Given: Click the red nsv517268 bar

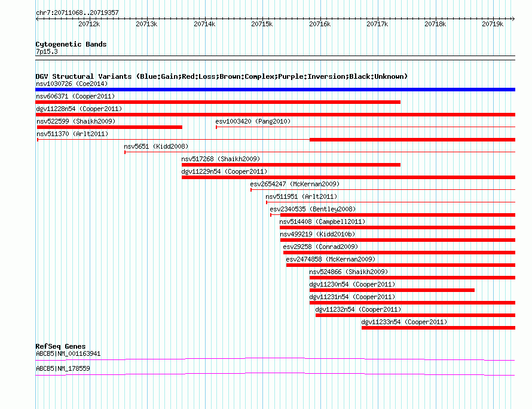Looking at the screenshot, I should click(291, 165).
